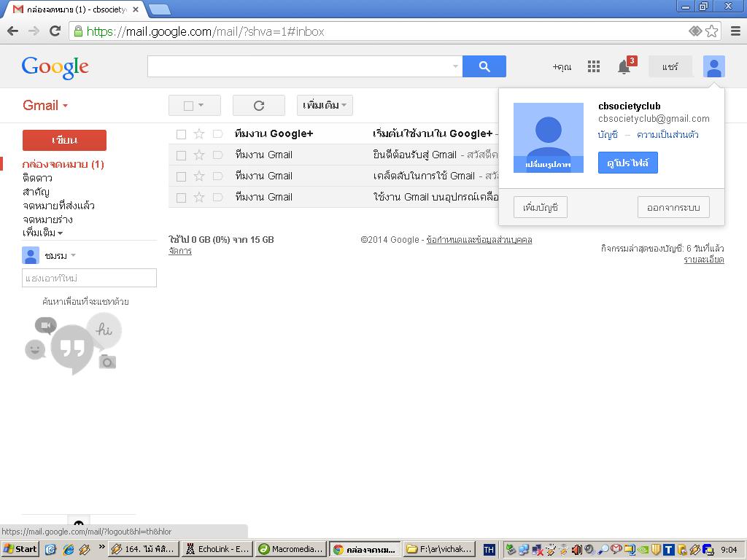The width and height of the screenshot is (747, 560).
Task: Click the +คุณ link
Action: point(562,67)
